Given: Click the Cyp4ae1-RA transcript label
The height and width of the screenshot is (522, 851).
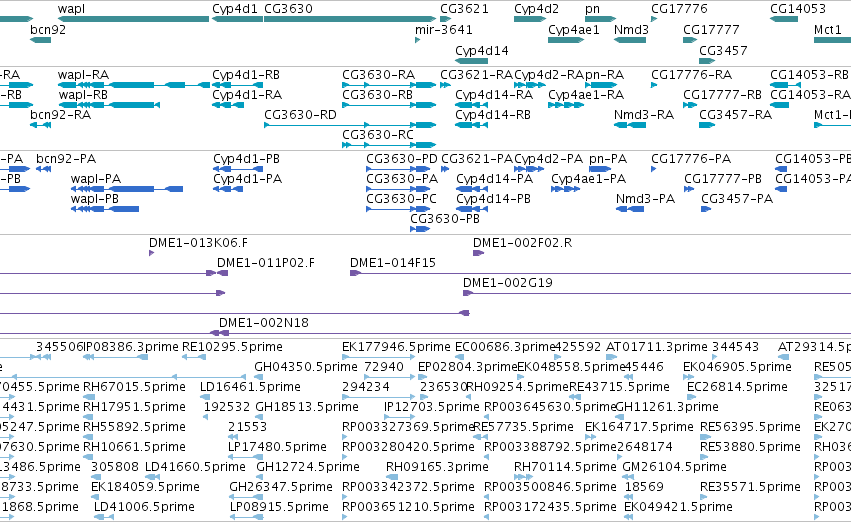Looking at the screenshot, I should (586, 95).
